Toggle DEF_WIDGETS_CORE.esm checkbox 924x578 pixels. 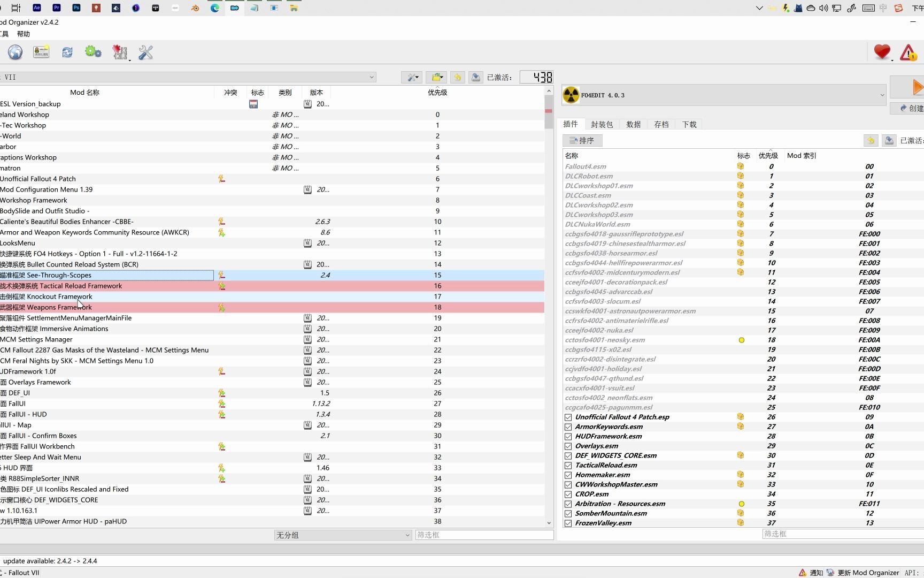pyautogui.click(x=568, y=456)
